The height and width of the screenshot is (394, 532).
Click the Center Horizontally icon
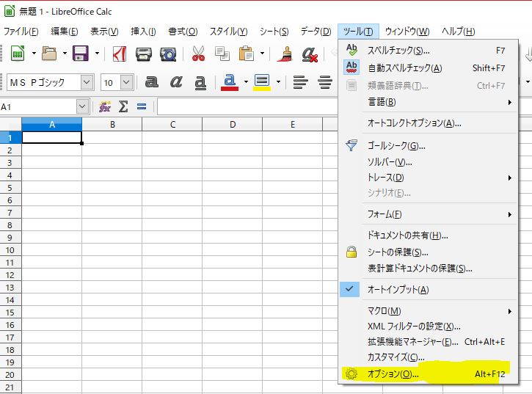click(x=325, y=82)
